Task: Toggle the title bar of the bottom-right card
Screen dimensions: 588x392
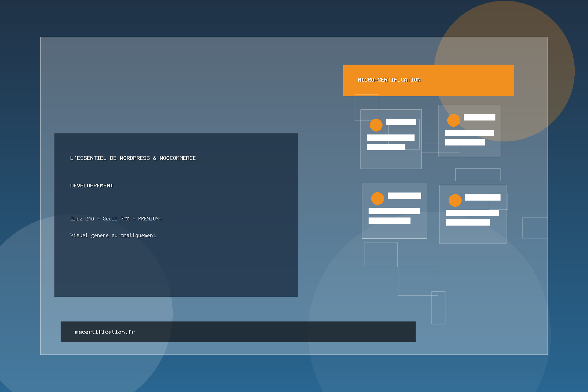Action: pos(483,197)
